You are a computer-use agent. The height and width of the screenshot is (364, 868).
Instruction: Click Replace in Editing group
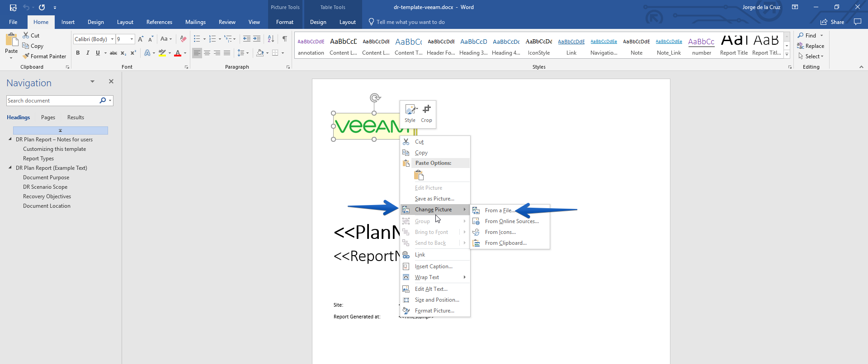coord(811,46)
